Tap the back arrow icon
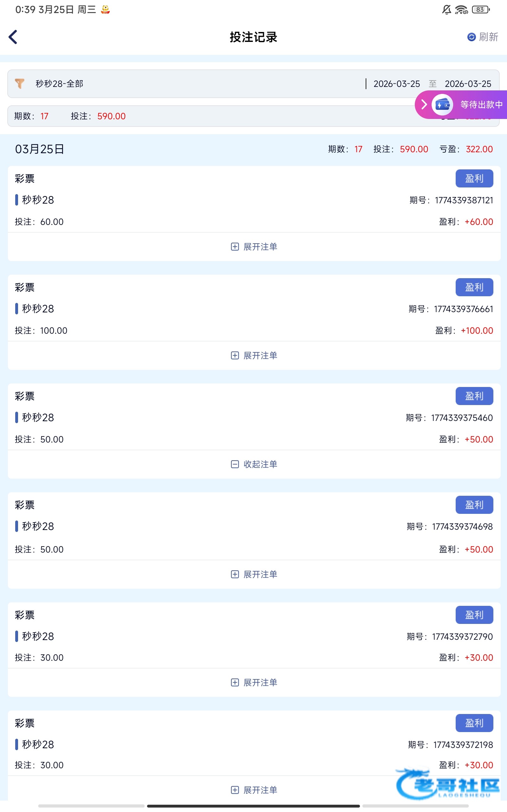Image resolution: width=507 pixels, height=812 pixels. (x=13, y=37)
